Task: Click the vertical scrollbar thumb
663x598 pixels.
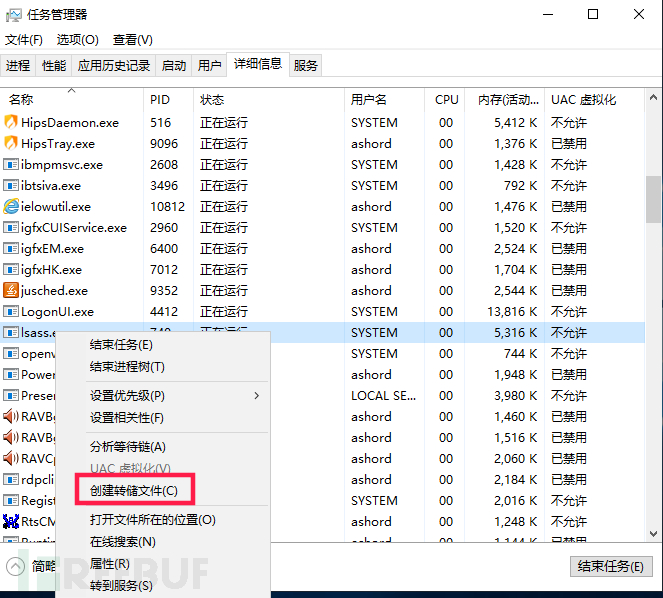Action: point(653,199)
